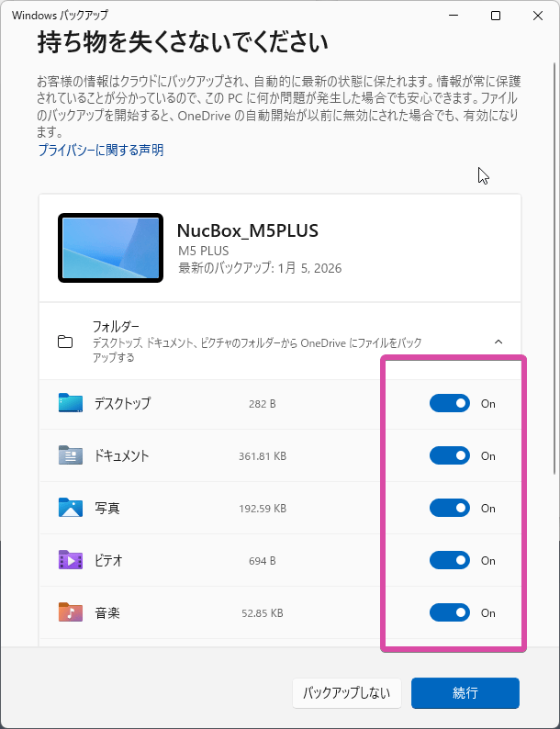Image resolution: width=560 pixels, height=729 pixels.
Task: Switch off the 写真 backup toggle
Action: pyautogui.click(x=449, y=508)
